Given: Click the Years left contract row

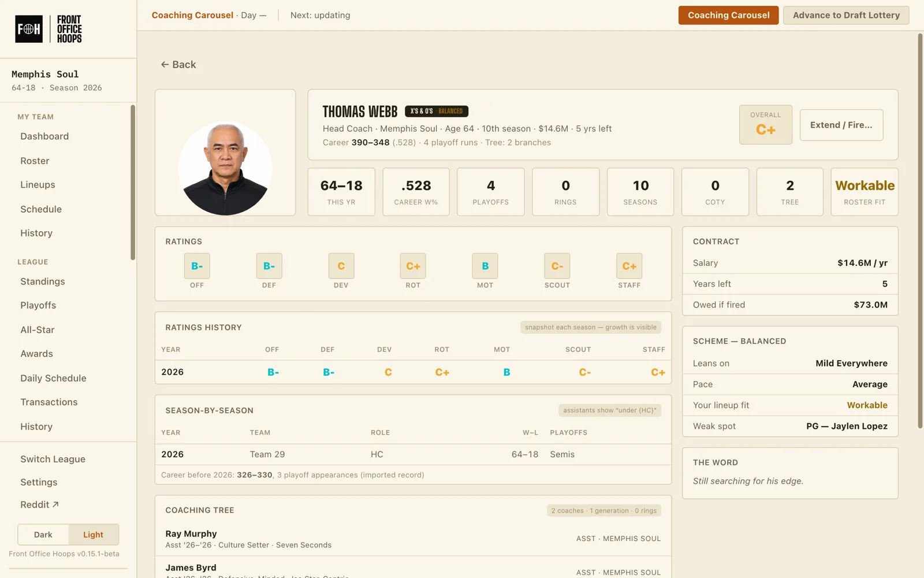Looking at the screenshot, I should (x=790, y=284).
